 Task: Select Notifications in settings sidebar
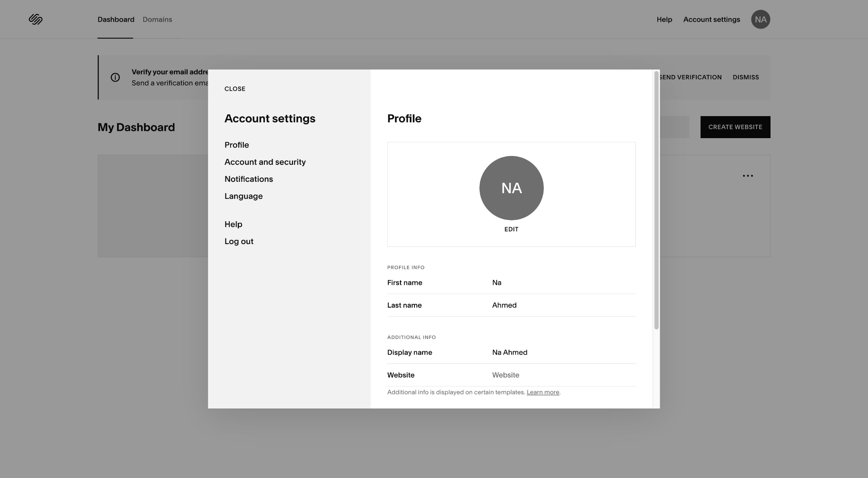tap(248, 179)
